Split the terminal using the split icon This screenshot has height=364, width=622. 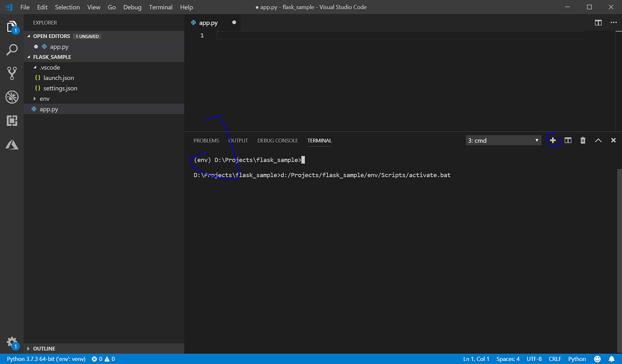tap(568, 140)
